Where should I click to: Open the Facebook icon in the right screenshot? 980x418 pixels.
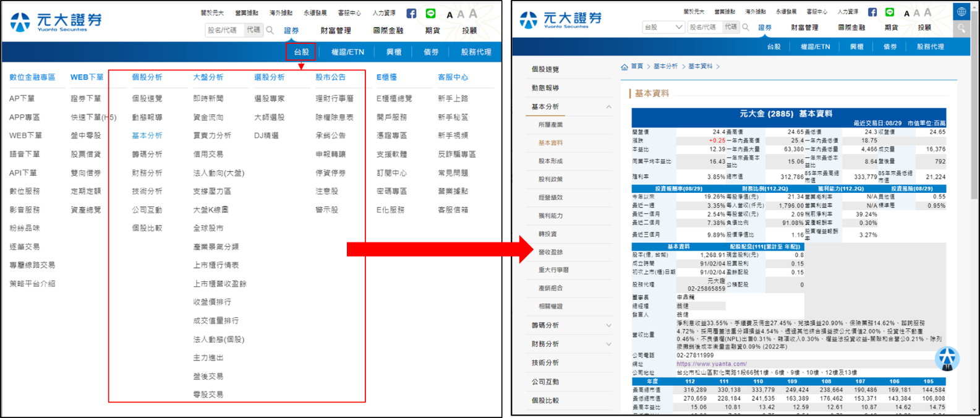[x=872, y=12]
